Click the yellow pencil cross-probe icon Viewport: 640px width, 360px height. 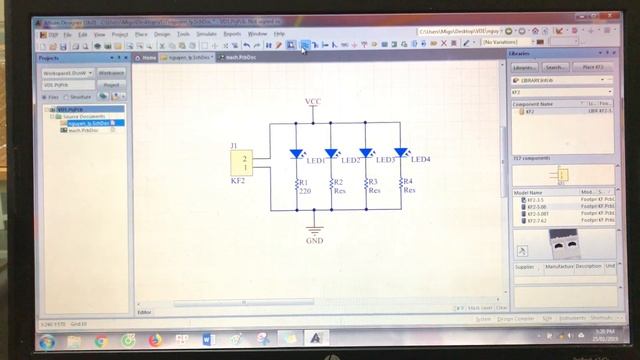(278, 45)
